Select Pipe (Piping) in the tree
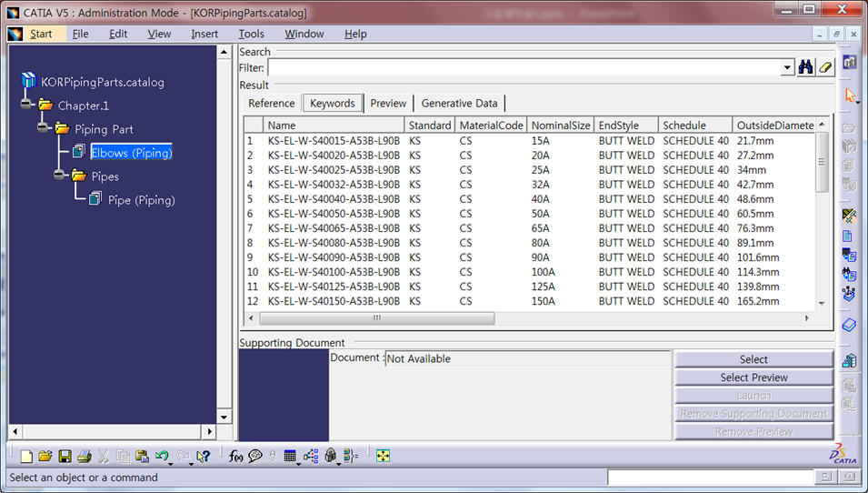This screenshot has width=868, height=493. (x=141, y=200)
